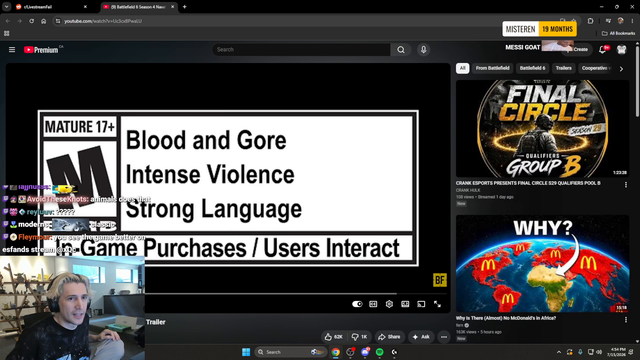The height and width of the screenshot is (360, 640).
Task: Filter by Trailers chip
Action: (x=563, y=68)
